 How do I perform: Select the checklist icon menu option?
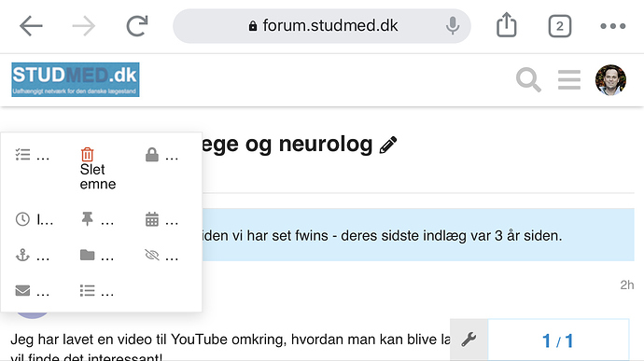(32, 155)
